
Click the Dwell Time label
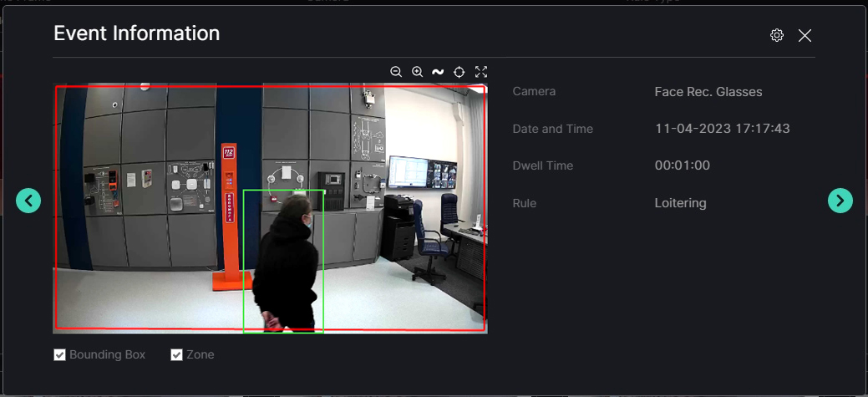click(x=542, y=165)
